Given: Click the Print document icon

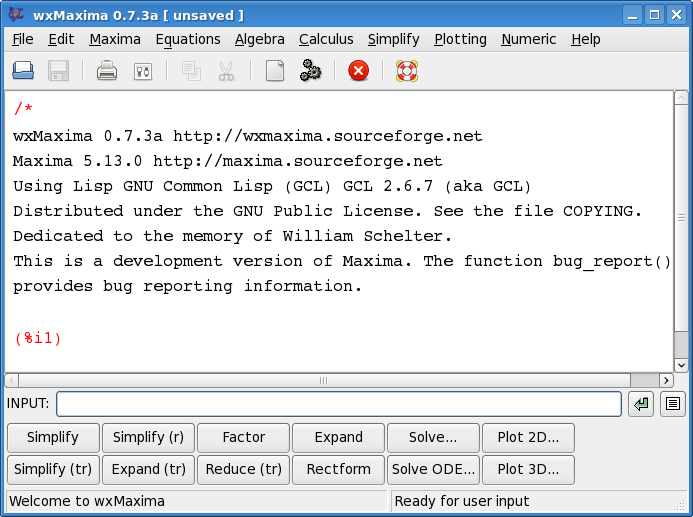Looking at the screenshot, I should click(x=107, y=71).
